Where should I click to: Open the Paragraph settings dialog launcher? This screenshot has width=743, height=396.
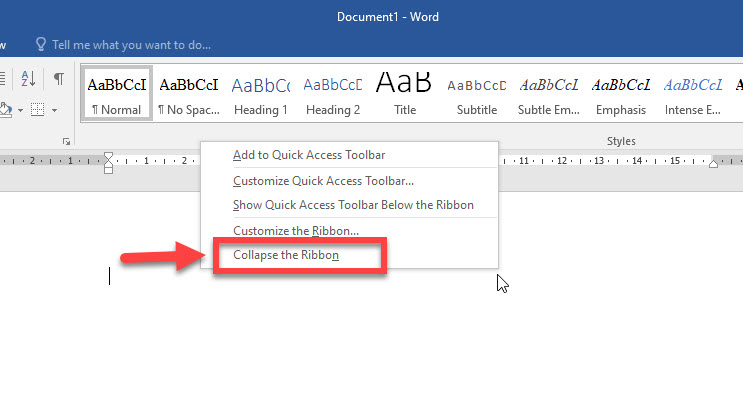tap(66, 141)
